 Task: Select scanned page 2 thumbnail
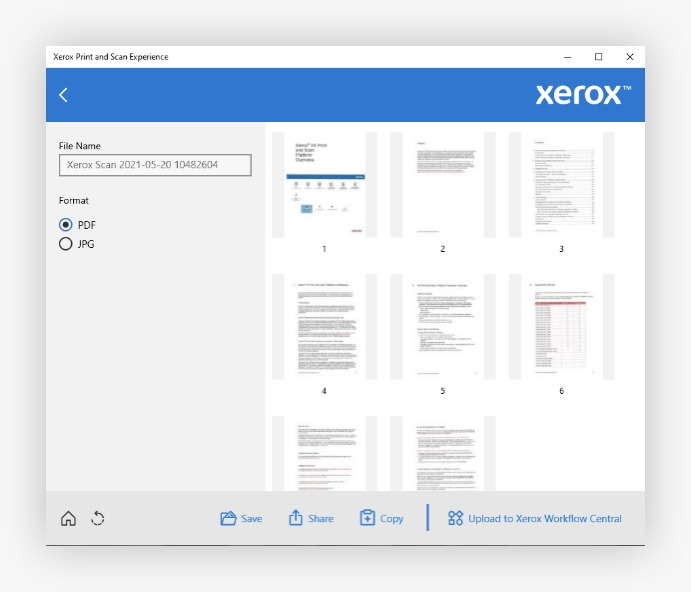(443, 185)
